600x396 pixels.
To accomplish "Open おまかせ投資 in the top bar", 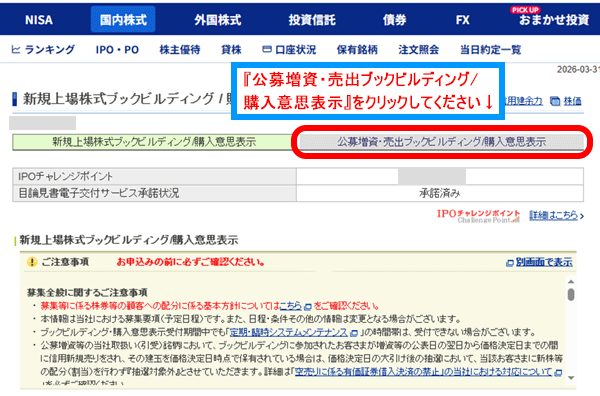I will pos(554,20).
